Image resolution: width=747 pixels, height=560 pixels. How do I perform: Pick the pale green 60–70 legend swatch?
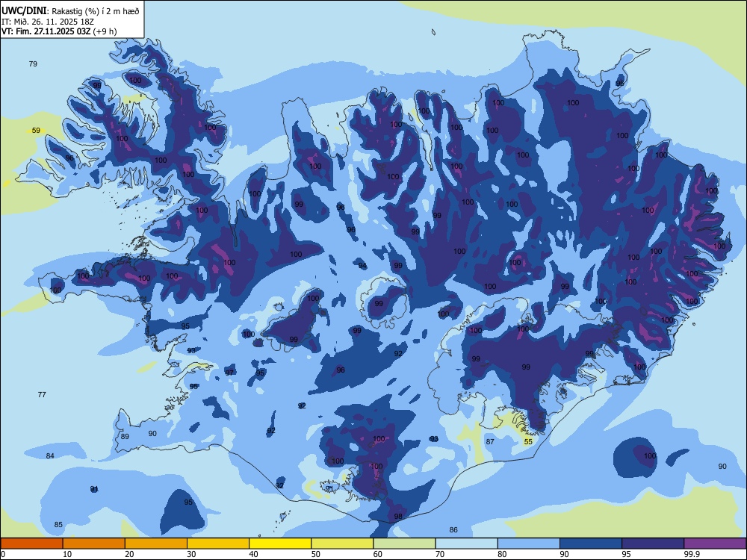(404, 544)
